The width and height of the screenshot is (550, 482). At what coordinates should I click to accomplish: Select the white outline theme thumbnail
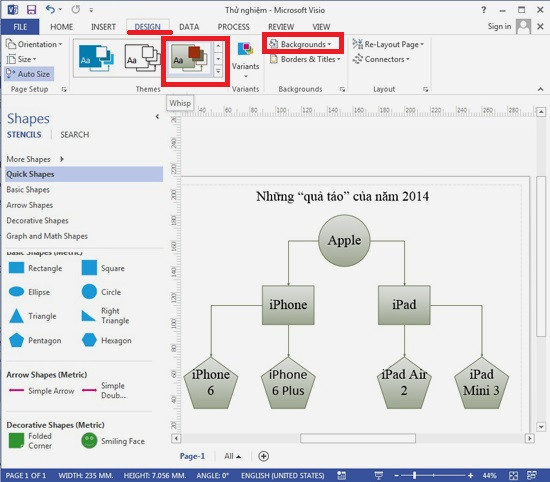[142, 58]
